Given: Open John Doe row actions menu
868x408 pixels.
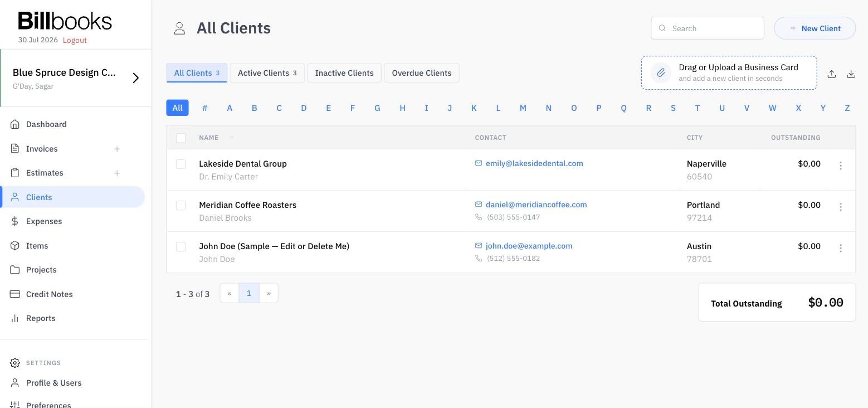Looking at the screenshot, I should pos(841,248).
